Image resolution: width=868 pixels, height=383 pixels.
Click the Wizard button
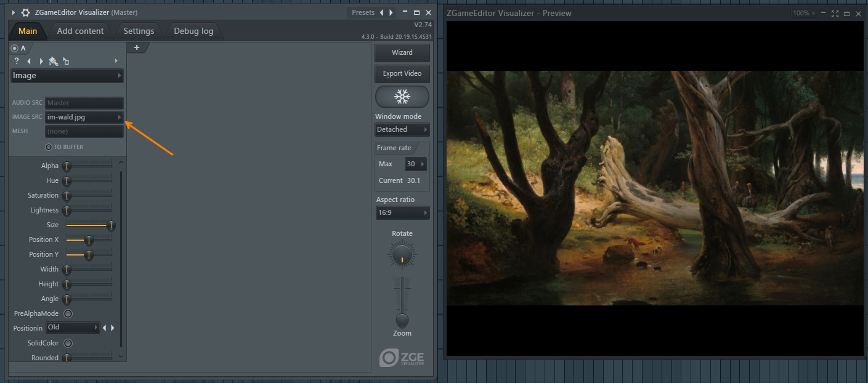[402, 52]
